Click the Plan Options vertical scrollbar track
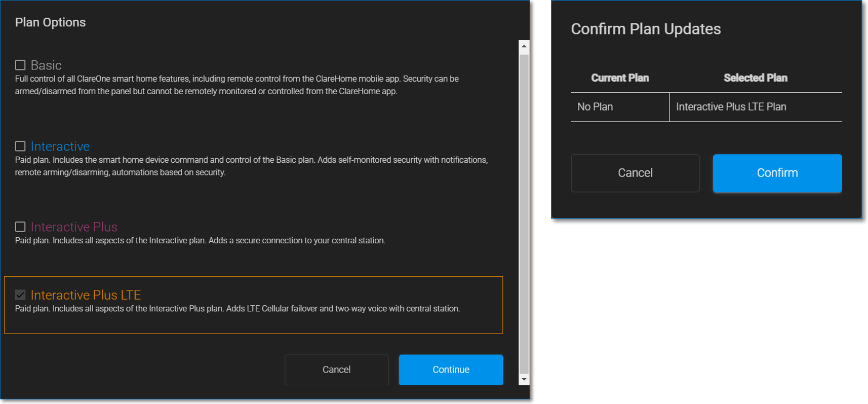 [524, 213]
